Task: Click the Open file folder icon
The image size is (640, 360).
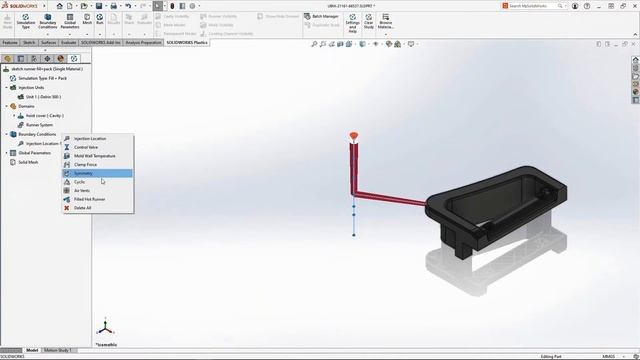Action: [x=84, y=6]
